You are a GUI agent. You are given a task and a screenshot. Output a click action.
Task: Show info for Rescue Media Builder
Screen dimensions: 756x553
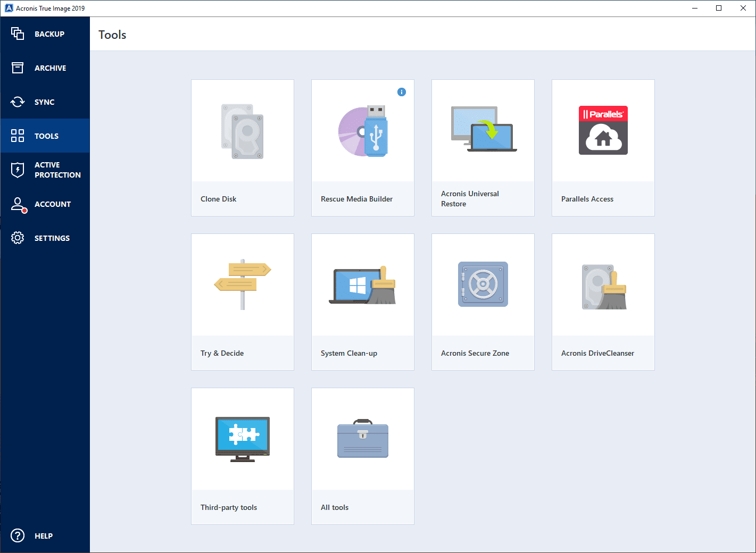(402, 92)
